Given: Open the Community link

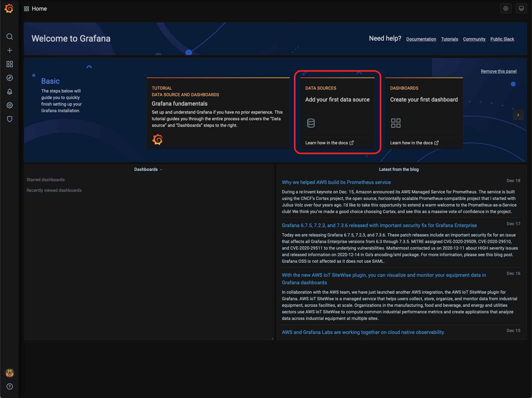Looking at the screenshot, I should pyautogui.click(x=474, y=39).
